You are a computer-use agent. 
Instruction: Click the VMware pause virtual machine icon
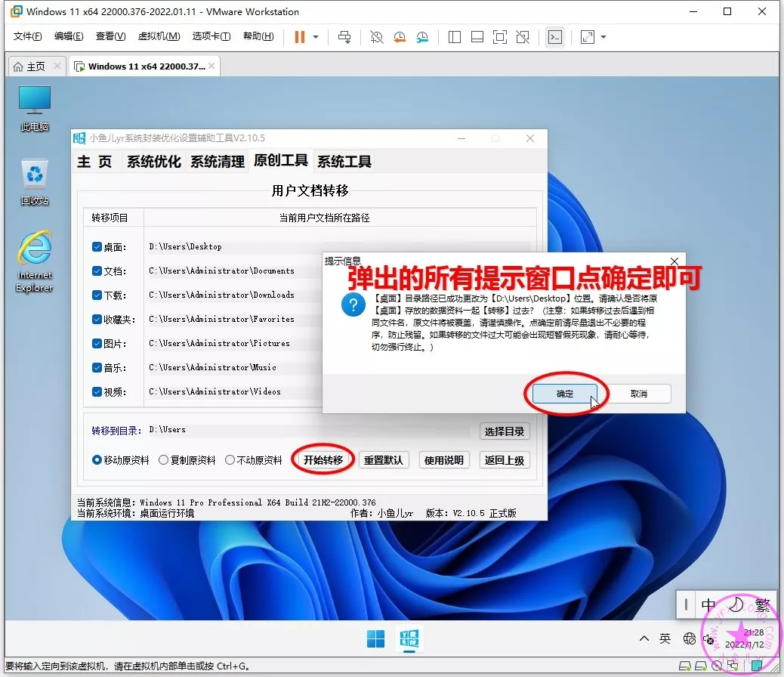[x=300, y=37]
